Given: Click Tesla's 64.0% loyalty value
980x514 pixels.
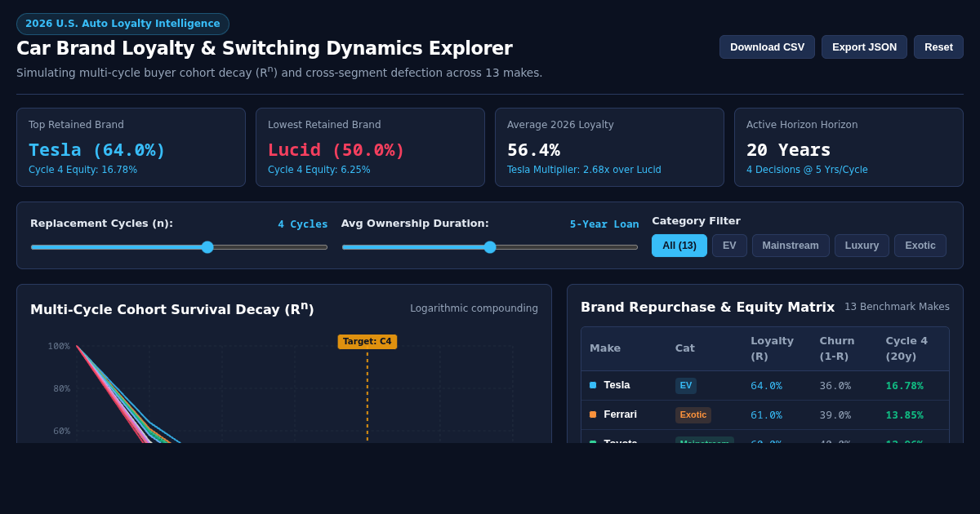Looking at the screenshot, I should click(x=766, y=386).
